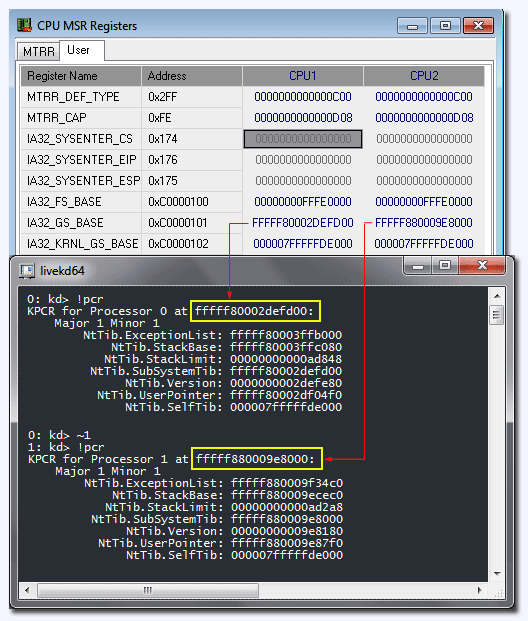Click the livekd64 horizontal scroll thumb
Screen dimensions: 528x621
[x=148, y=591]
